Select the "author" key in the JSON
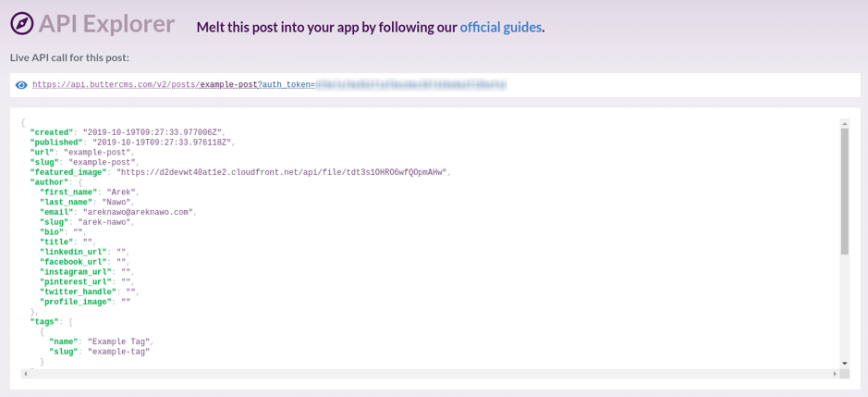The image size is (868, 397). coord(49,182)
